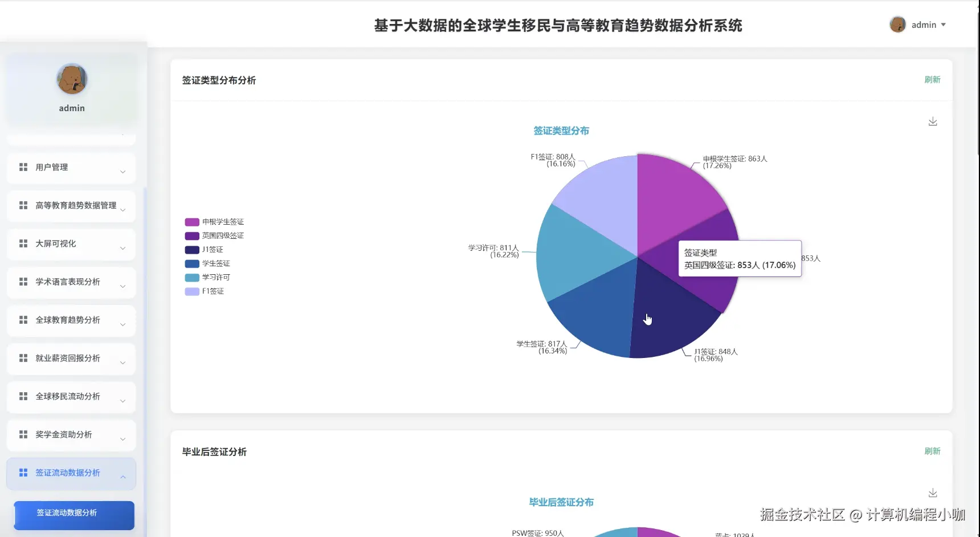This screenshot has width=980, height=537.
Task: Click the bear avatar in the sidebar
Action: coord(72,79)
